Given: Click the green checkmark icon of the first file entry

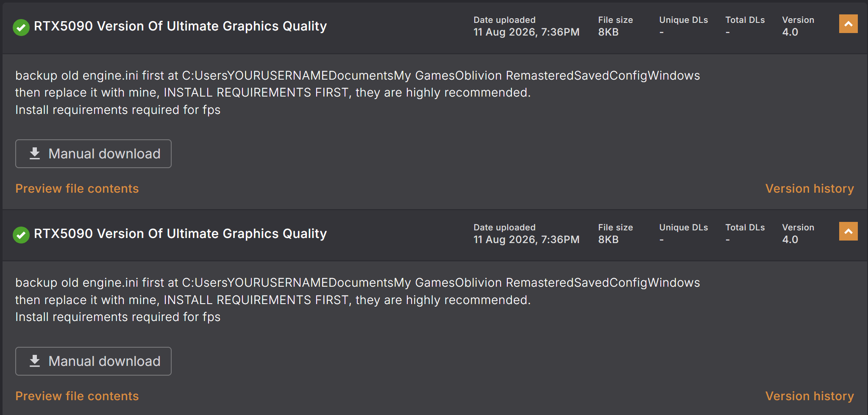Looking at the screenshot, I should point(21,28).
